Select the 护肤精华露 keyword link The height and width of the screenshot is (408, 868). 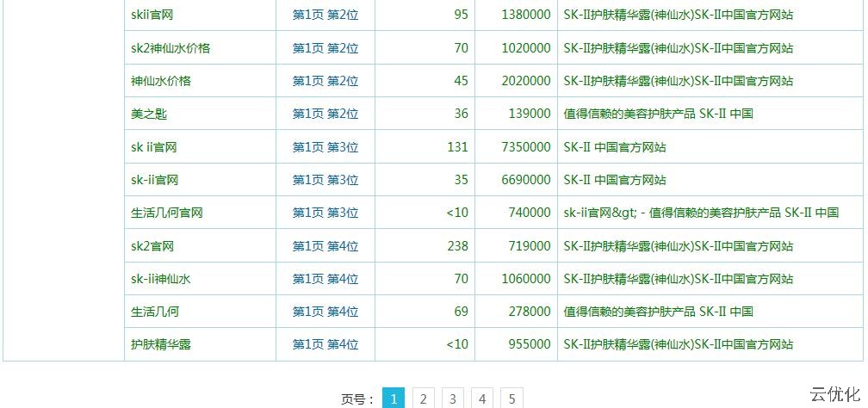tap(161, 344)
